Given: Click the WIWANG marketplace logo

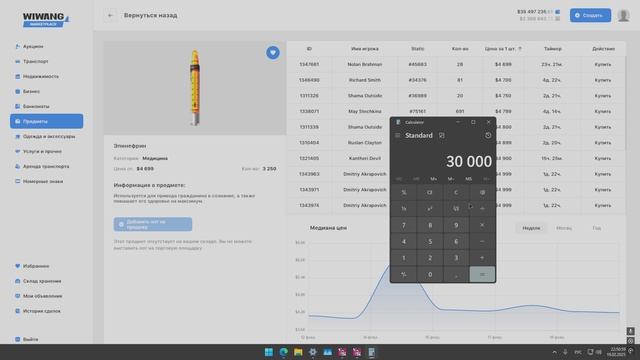Looking at the screenshot, I should point(46,20).
